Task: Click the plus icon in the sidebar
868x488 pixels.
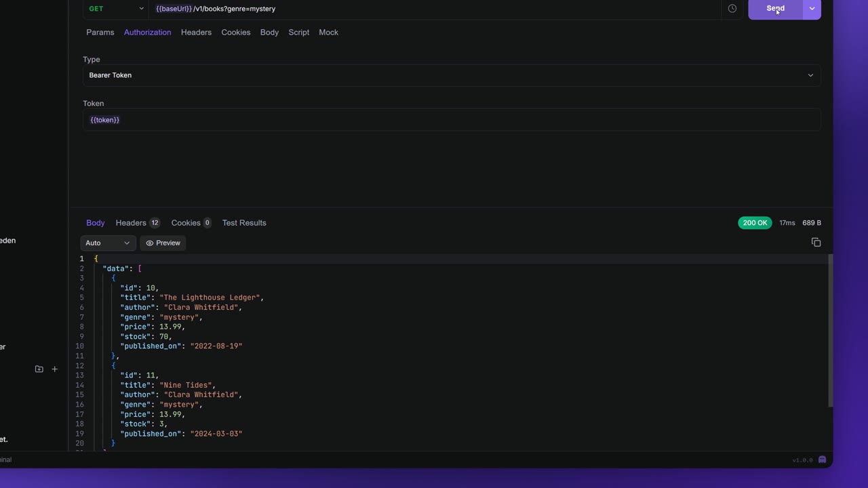Action: point(55,369)
